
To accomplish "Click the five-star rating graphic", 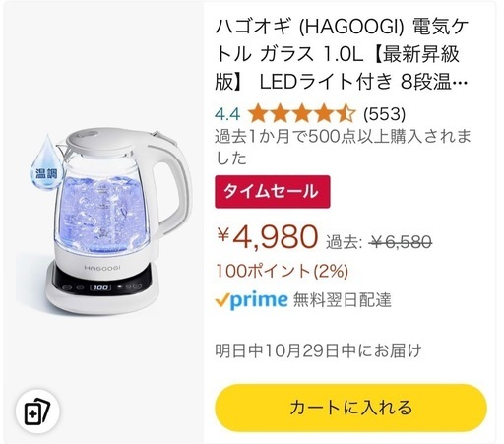I will tap(301, 113).
